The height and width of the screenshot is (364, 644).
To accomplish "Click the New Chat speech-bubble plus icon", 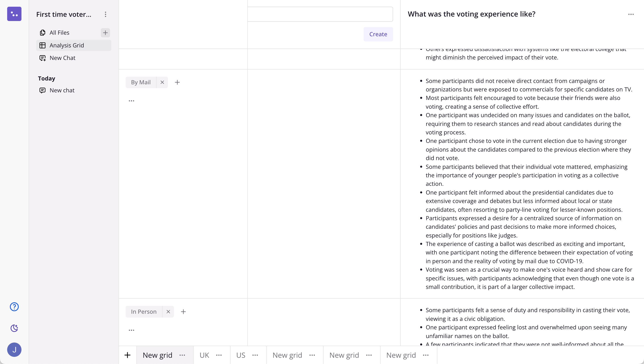I will coord(42,58).
